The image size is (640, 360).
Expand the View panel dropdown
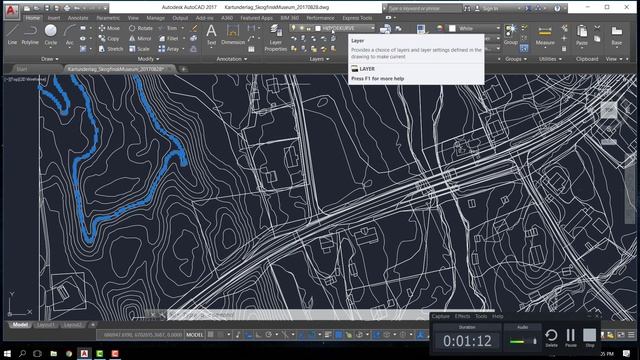[x=614, y=59]
